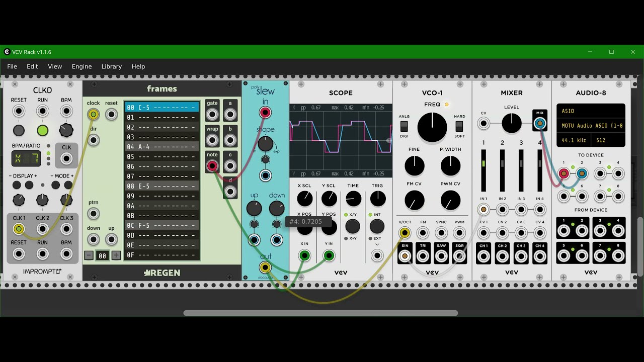Open the Engine menu

(x=82, y=66)
